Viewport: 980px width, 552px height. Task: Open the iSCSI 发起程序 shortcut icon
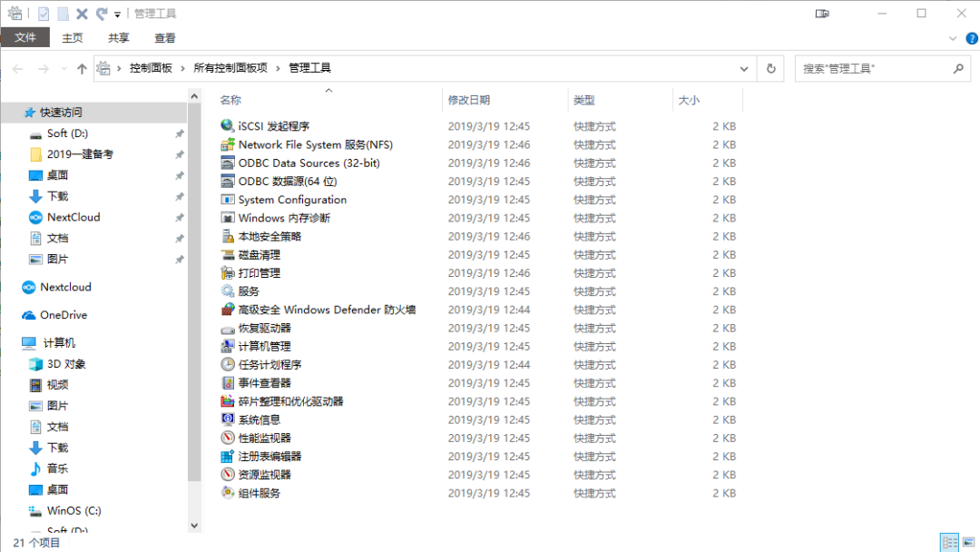coord(228,125)
